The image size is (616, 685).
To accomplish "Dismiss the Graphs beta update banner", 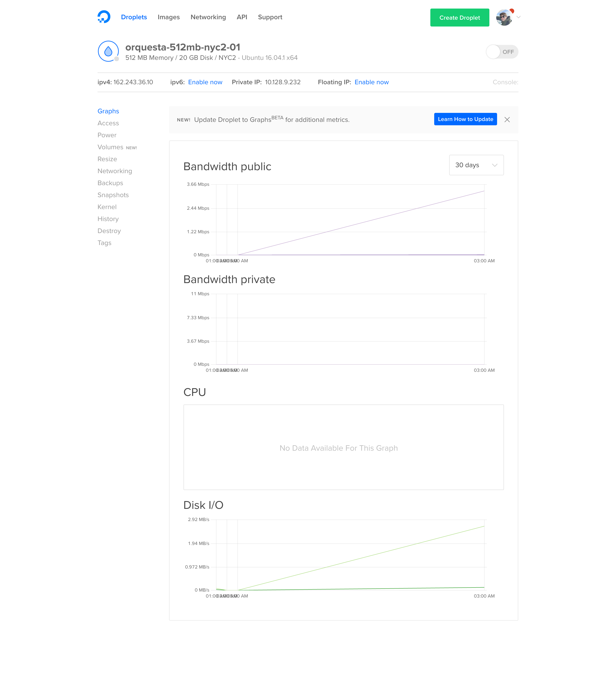I will point(507,120).
